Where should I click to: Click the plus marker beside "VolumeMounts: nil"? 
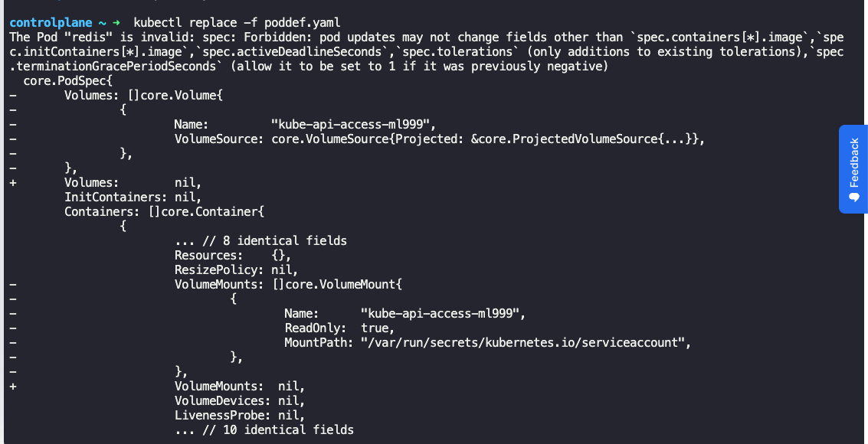tap(13, 386)
